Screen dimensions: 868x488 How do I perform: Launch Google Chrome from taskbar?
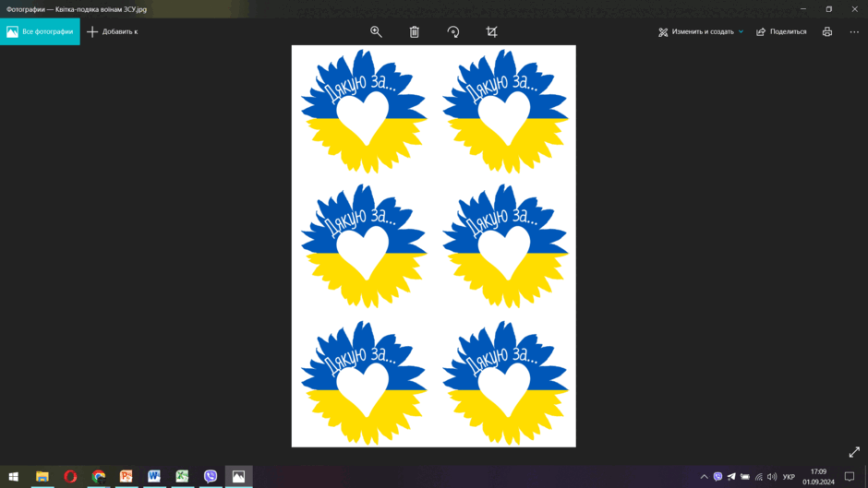coord(99,476)
